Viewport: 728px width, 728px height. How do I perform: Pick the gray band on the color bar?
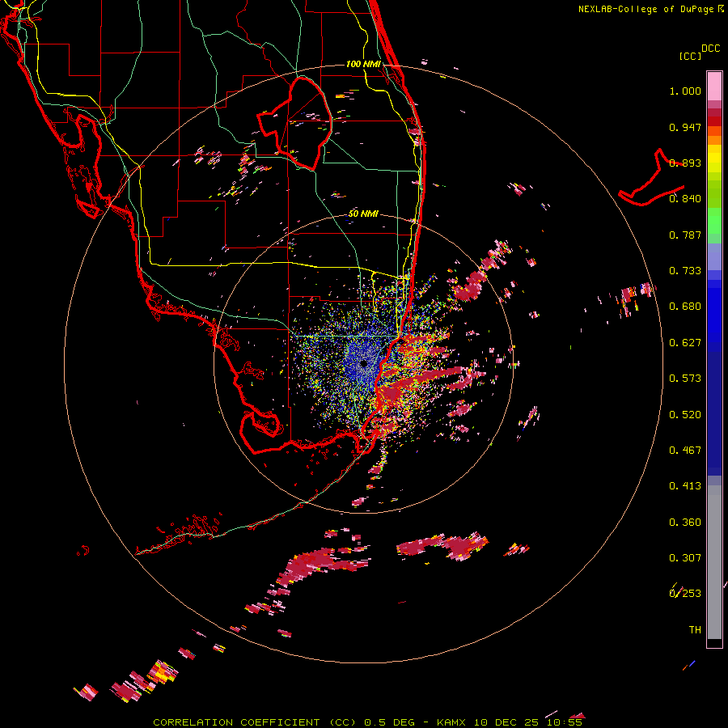click(x=714, y=562)
